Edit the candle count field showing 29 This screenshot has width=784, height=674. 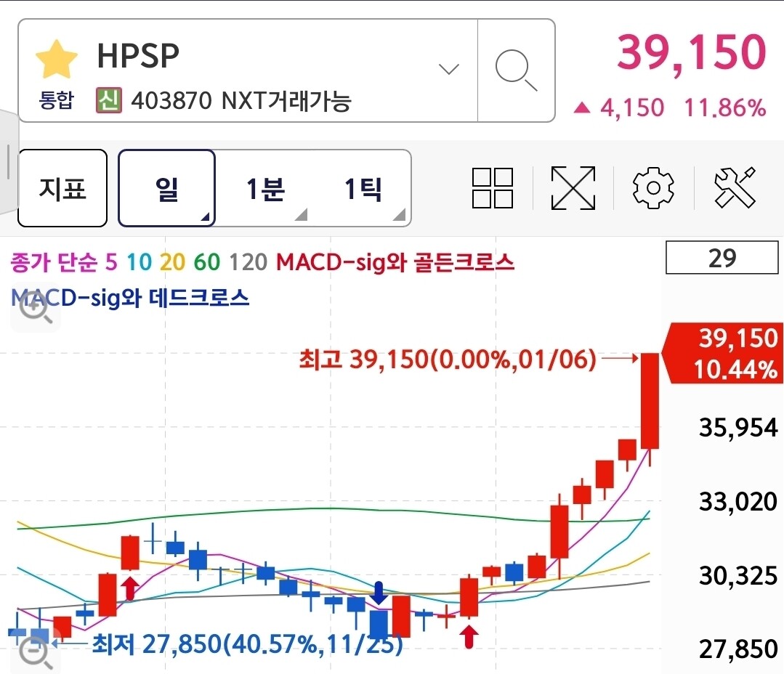coord(722,258)
